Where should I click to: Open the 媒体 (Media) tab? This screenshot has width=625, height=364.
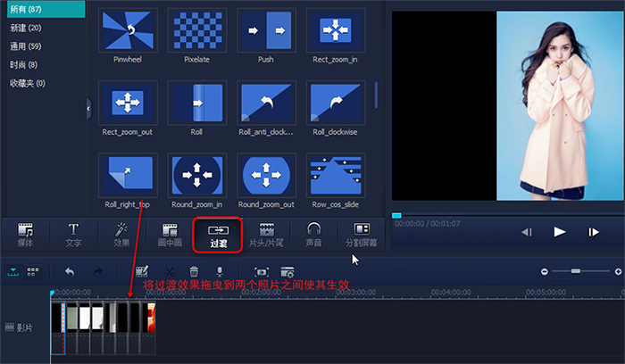25,235
